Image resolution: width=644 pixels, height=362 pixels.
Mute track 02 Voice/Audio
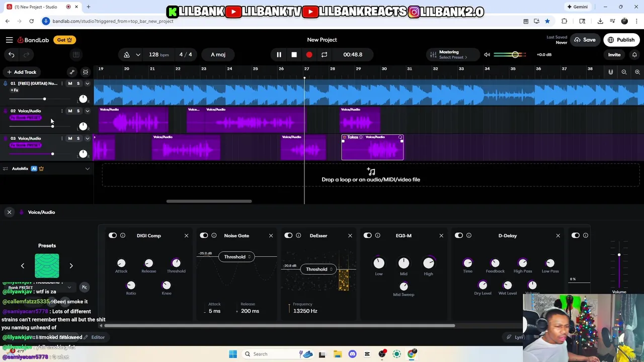(x=70, y=111)
